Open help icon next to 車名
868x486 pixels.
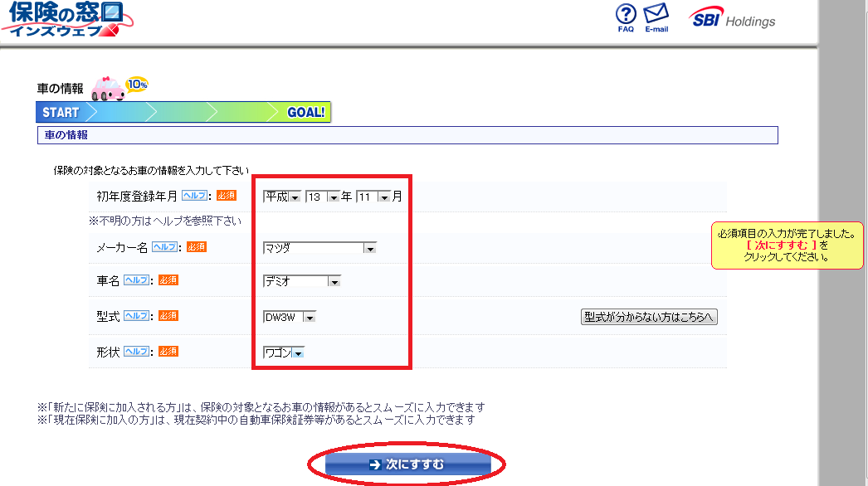[x=136, y=281]
